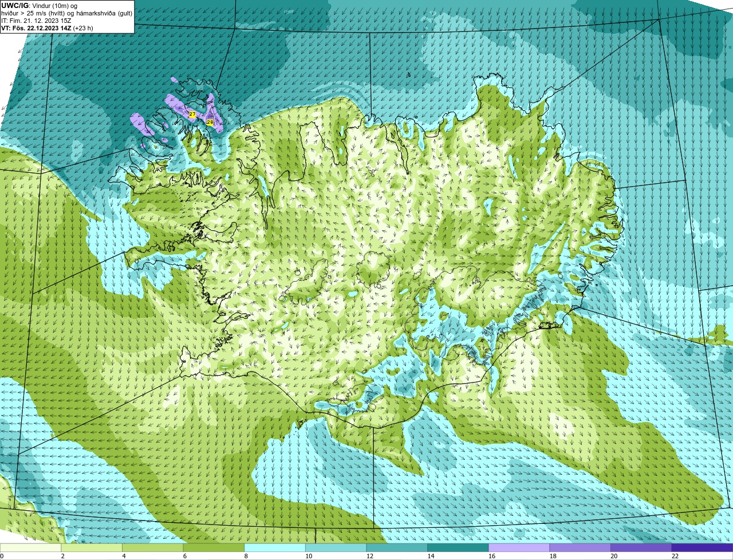733x560 pixels.
Task: Click the issue time "IT: Fim. 21. 12. 2023 15Z"
Action: (36, 20)
